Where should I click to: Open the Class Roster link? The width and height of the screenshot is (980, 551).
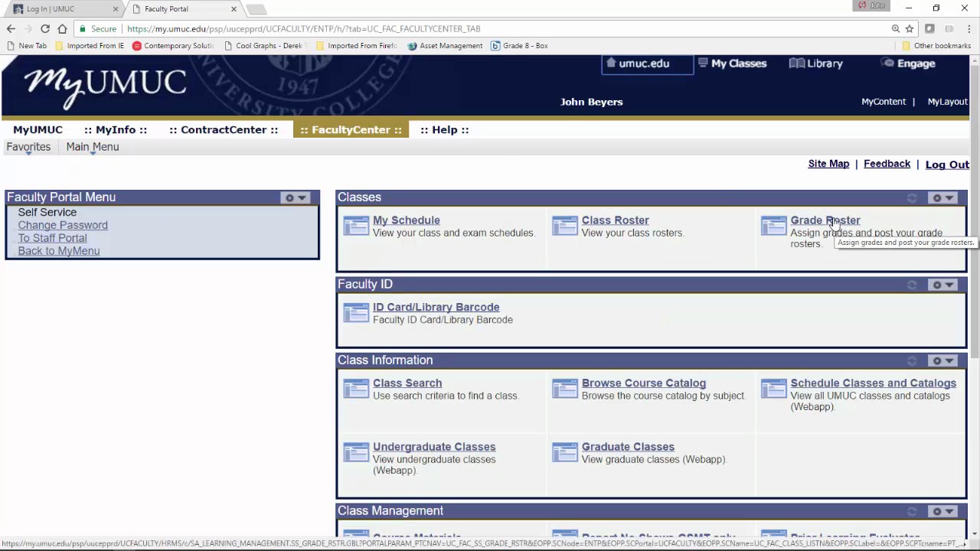click(615, 220)
